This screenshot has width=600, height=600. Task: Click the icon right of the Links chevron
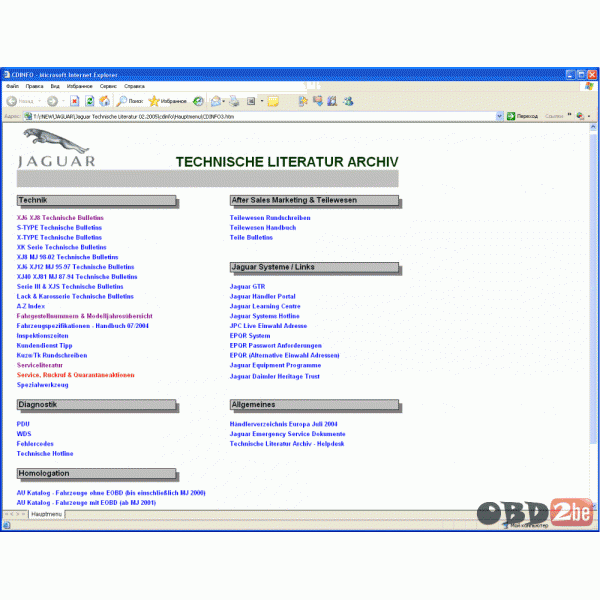580,116
